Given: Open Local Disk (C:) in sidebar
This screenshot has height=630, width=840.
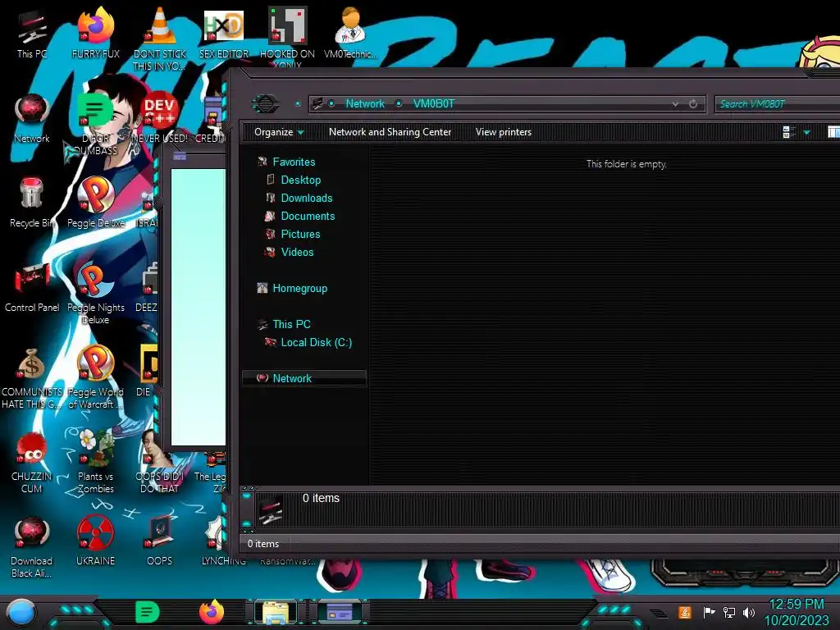Looking at the screenshot, I should pyautogui.click(x=316, y=342).
